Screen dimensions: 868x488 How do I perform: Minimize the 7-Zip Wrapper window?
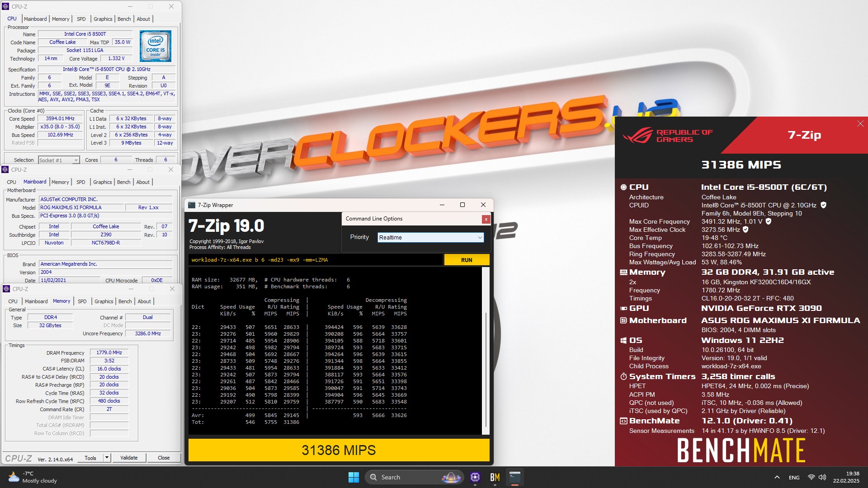tap(442, 205)
